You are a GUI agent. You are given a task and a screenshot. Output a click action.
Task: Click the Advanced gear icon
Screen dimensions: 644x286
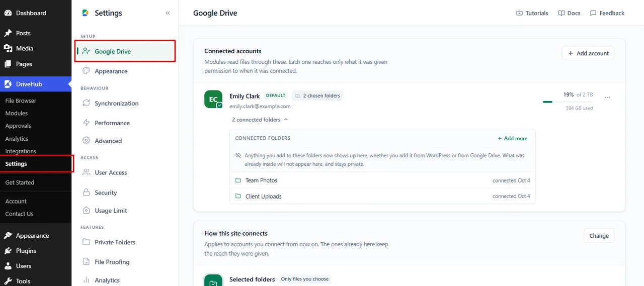point(86,141)
